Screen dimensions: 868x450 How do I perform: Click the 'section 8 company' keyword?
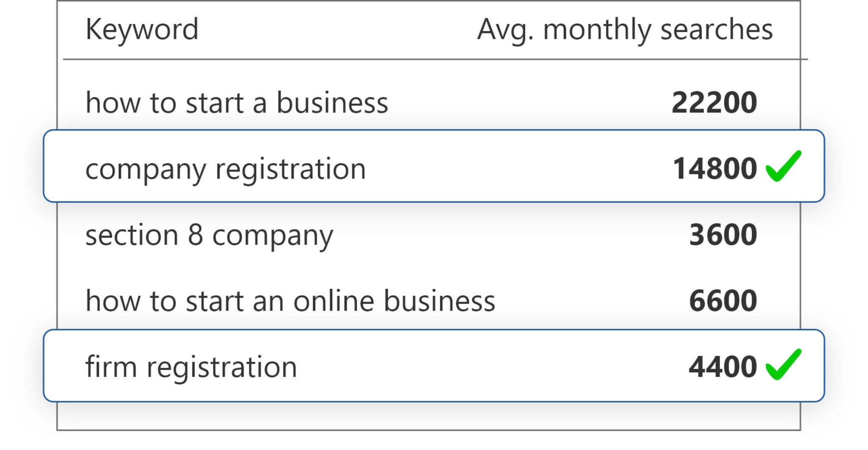tap(209, 236)
